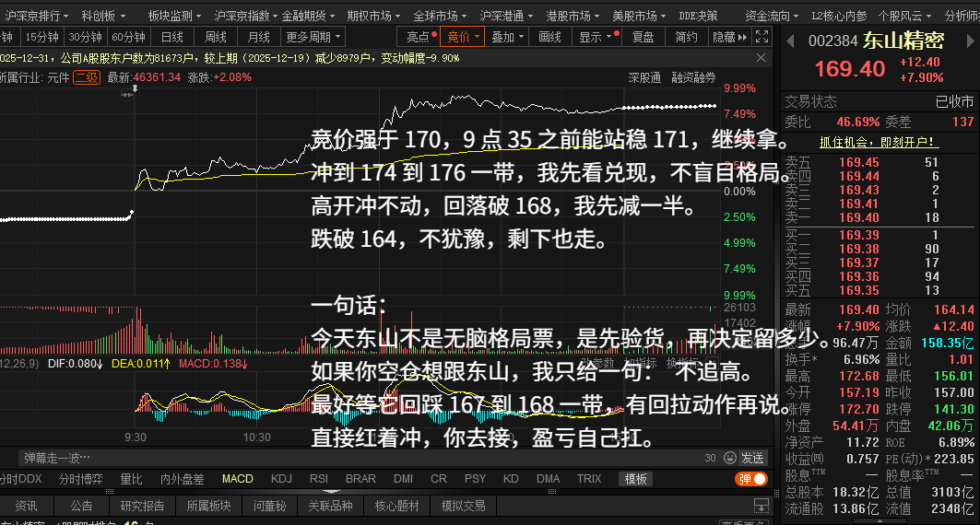The width and height of the screenshot is (980, 525).
Task: Open the 竞价 dropdown
Action: (x=463, y=37)
